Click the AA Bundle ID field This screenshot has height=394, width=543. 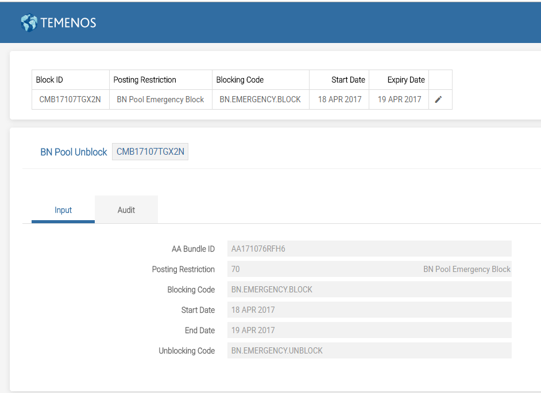[369, 249]
